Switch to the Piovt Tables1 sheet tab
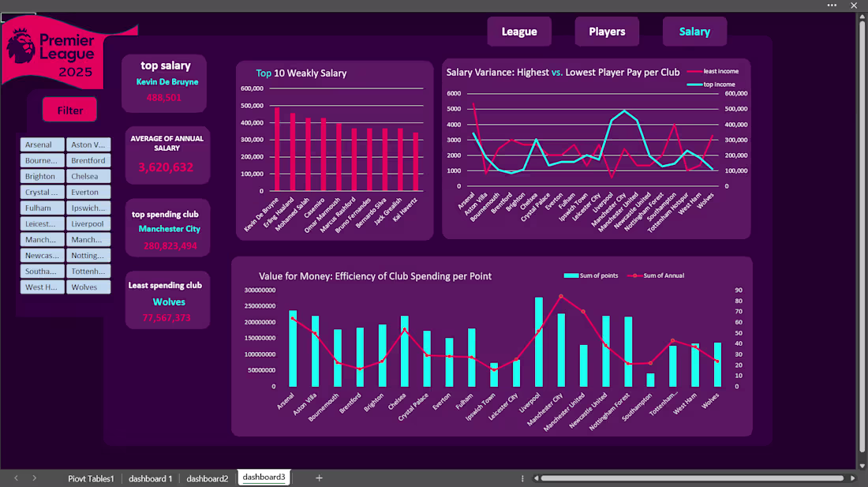Viewport: 868px width, 487px height. point(91,478)
